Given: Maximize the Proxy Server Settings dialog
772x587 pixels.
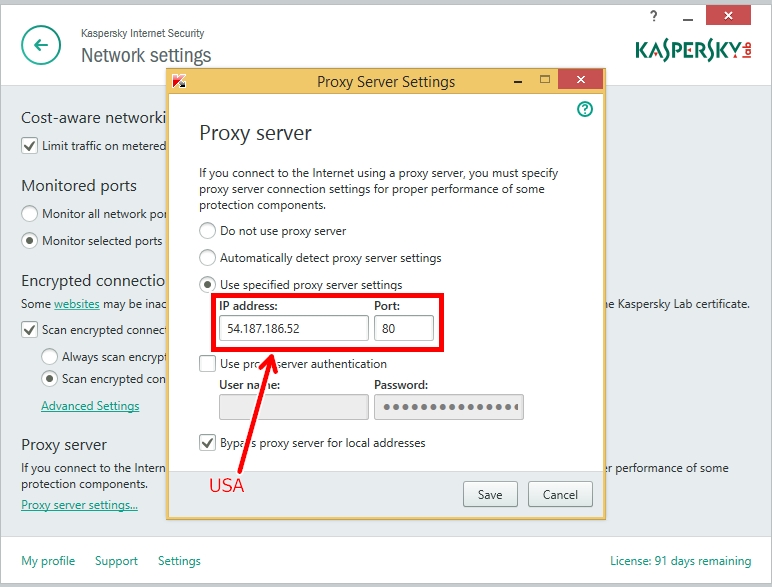Looking at the screenshot, I should click(545, 79).
